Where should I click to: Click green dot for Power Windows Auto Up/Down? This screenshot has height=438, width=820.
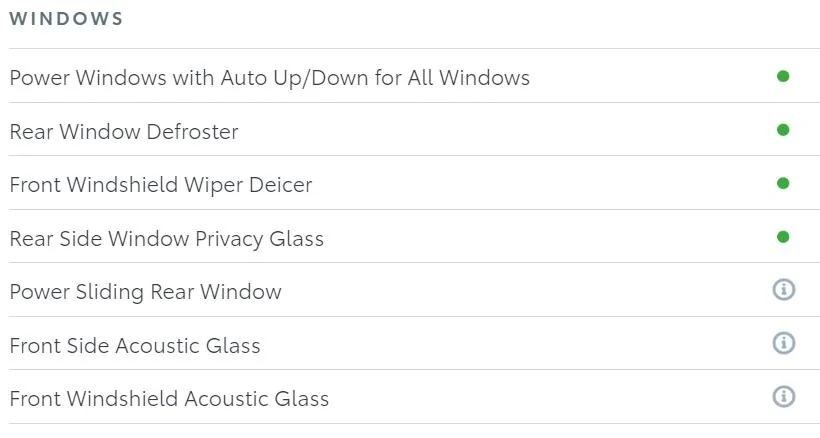click(783, 76)
